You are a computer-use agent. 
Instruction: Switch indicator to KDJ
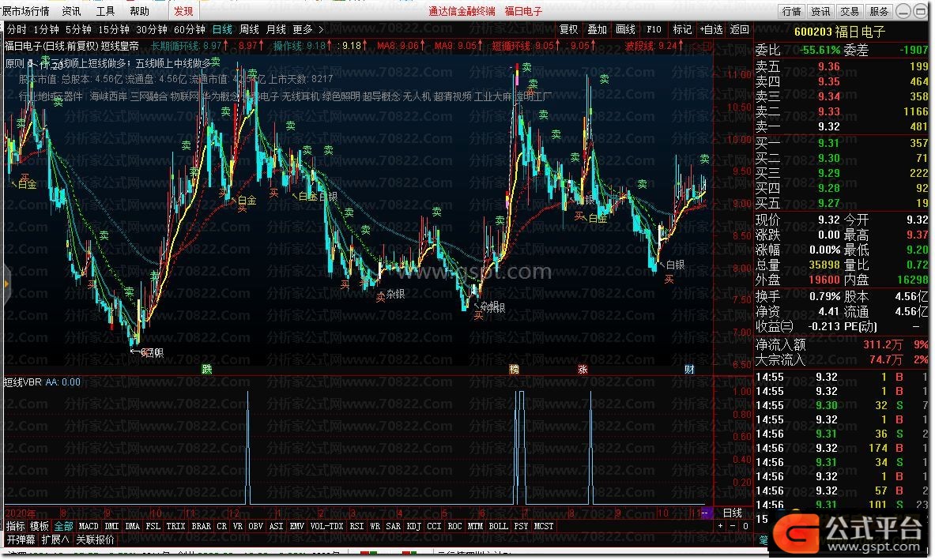tap(414, 526)
